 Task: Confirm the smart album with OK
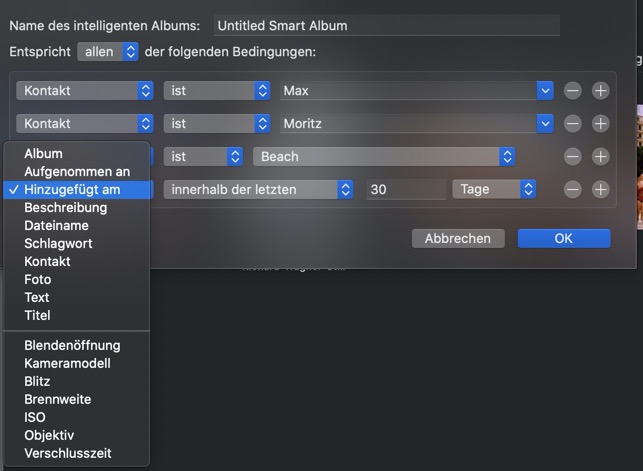(563, 238)
